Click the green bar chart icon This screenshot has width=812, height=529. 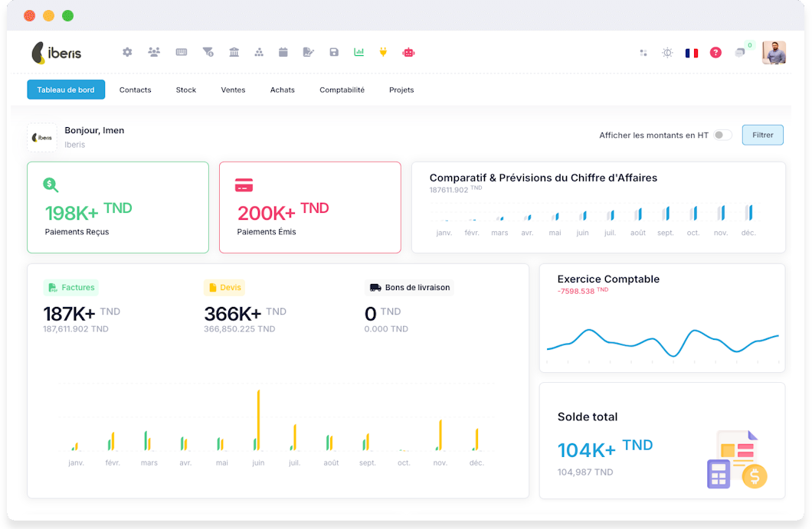click(x=359, y=52)
